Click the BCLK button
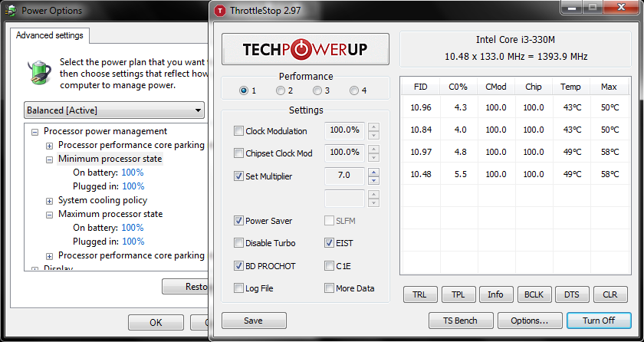Viewport: 644px width, 342px height. coord(534,294)
